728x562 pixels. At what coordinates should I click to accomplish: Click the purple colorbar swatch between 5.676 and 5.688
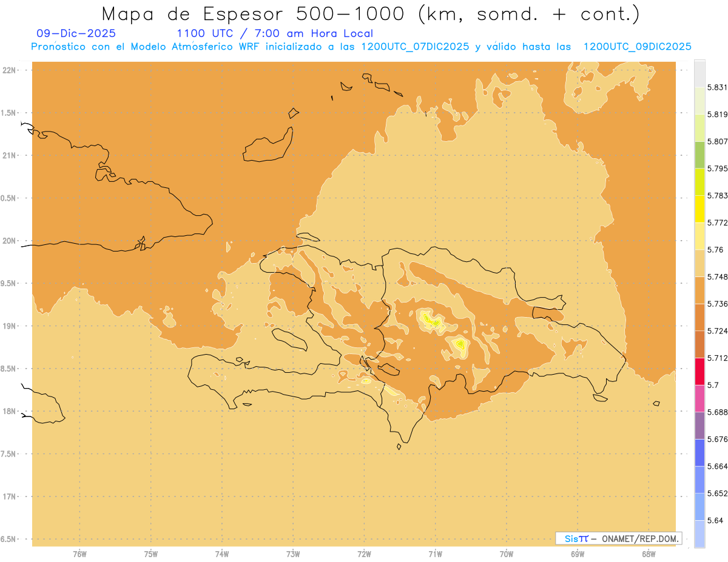click(x=699, y=425)
